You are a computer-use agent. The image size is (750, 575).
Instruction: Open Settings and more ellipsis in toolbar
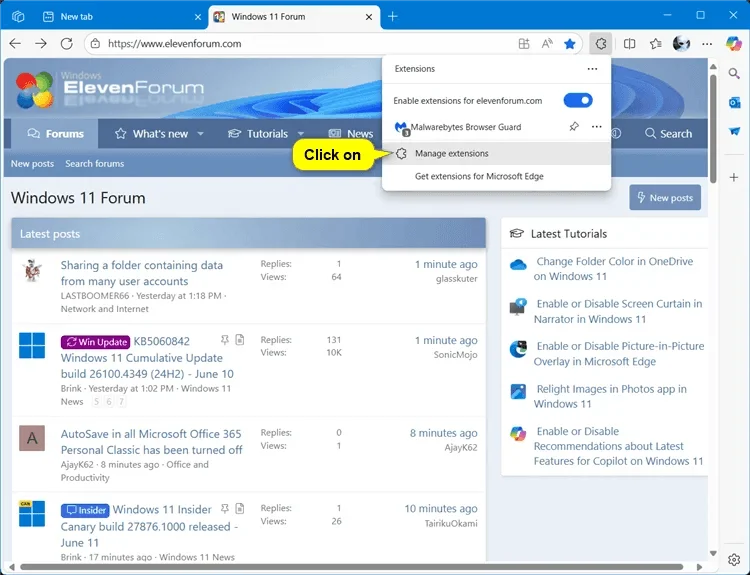pos(707,44)
